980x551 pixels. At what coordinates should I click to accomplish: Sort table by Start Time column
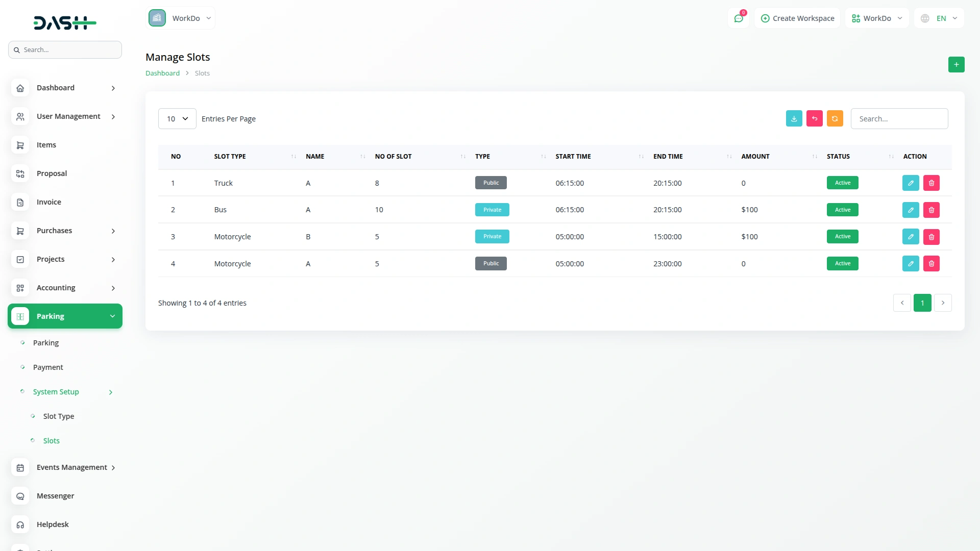tap(573, 157)
